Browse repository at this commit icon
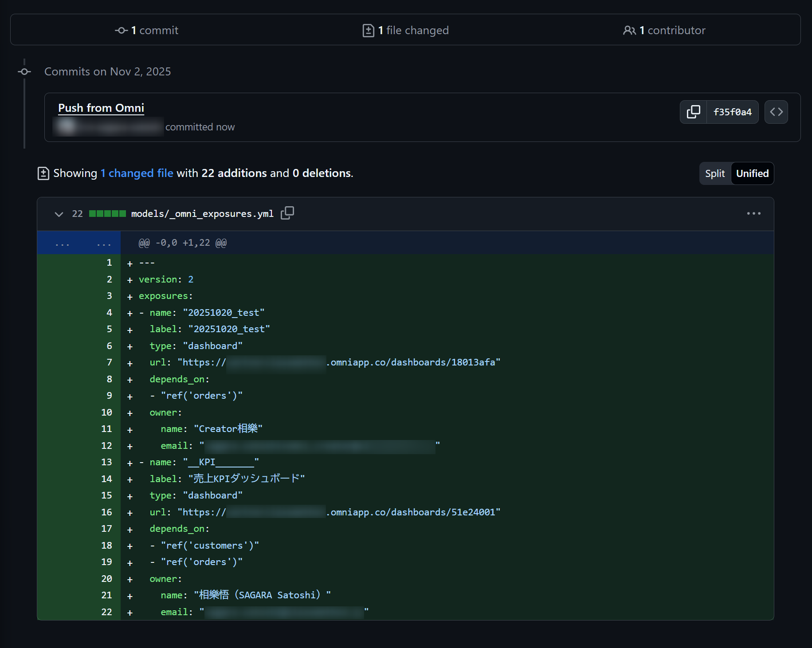This screenshot has height=648, width=812. pos(776,112)
